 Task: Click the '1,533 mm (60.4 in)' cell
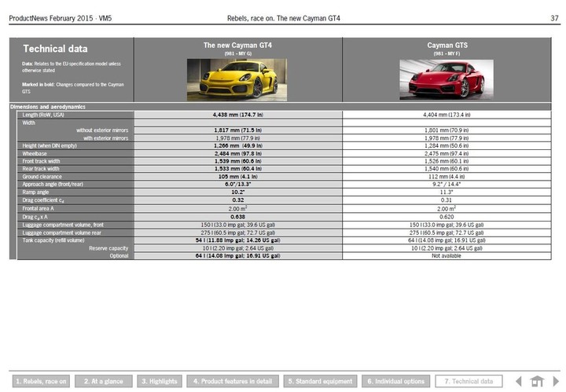(238, 169)
